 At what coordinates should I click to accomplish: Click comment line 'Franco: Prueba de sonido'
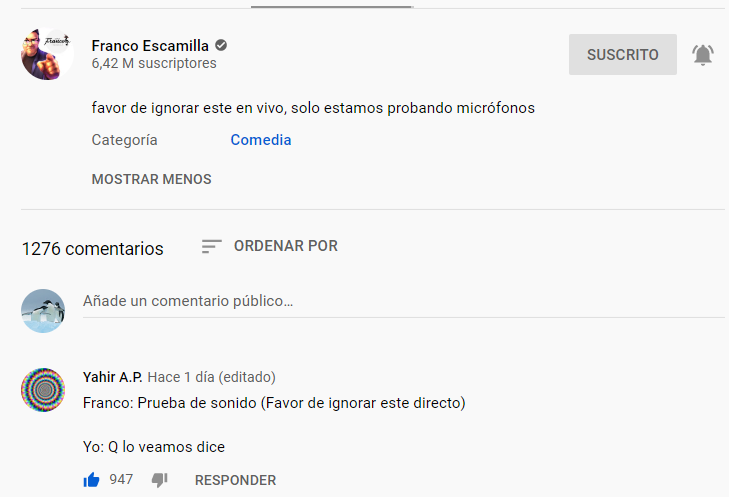[274, 403]
